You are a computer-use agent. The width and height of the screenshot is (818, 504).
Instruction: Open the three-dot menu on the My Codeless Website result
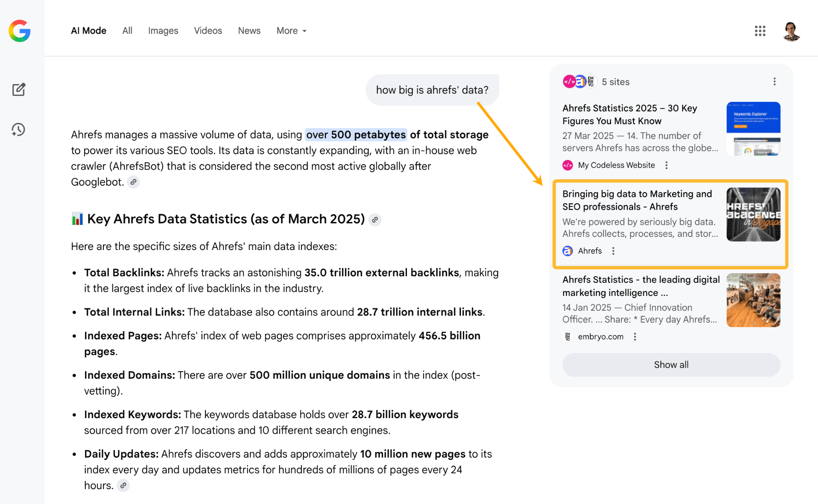point(667,165)
